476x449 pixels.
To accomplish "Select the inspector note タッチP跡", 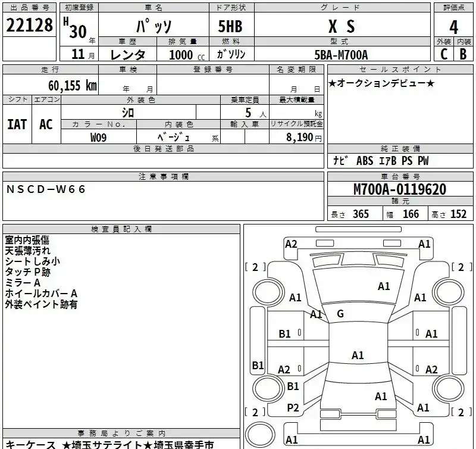I will [x=27, y=272].
